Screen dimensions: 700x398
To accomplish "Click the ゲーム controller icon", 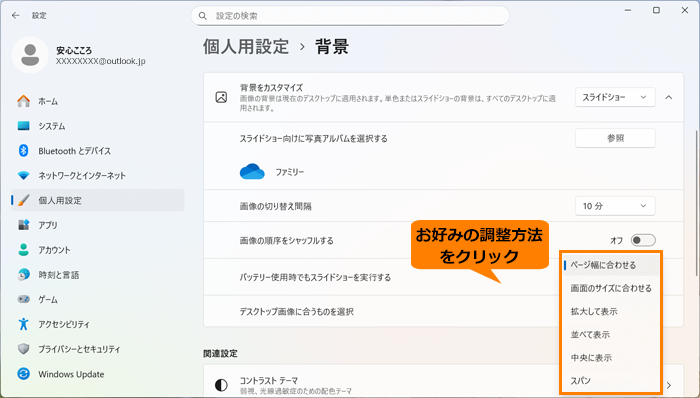I will [x=24, y=299].
